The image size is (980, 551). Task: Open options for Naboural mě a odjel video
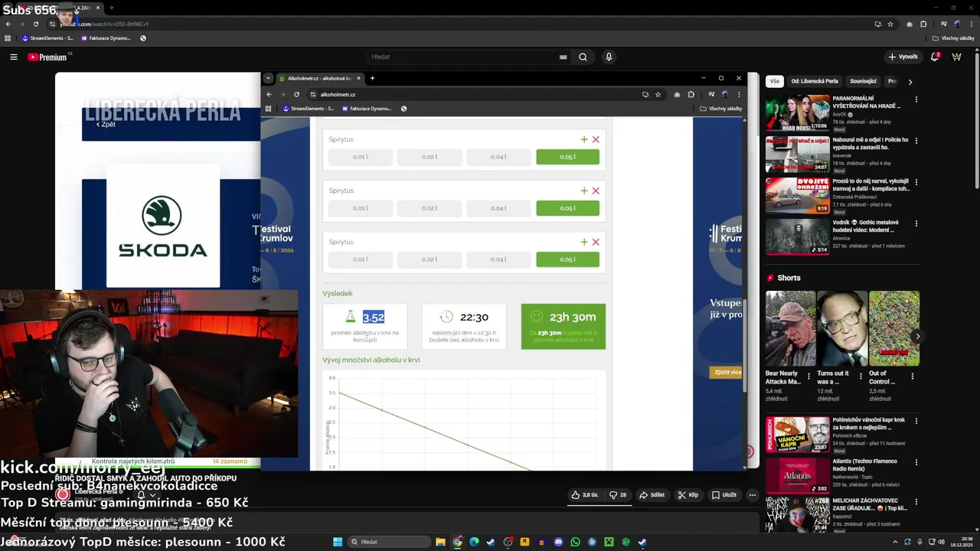[916, 141]
